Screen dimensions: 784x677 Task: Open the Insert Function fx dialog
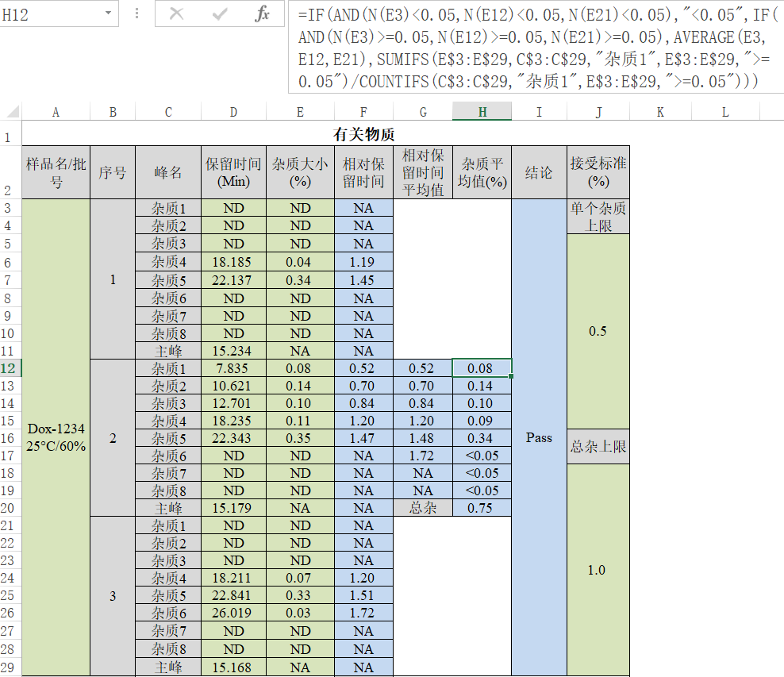[x=263, y=13]
